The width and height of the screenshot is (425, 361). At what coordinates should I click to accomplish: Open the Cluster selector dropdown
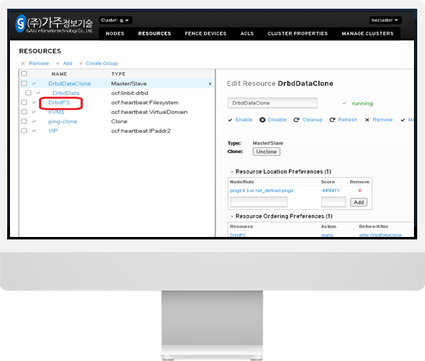(115, 20)
